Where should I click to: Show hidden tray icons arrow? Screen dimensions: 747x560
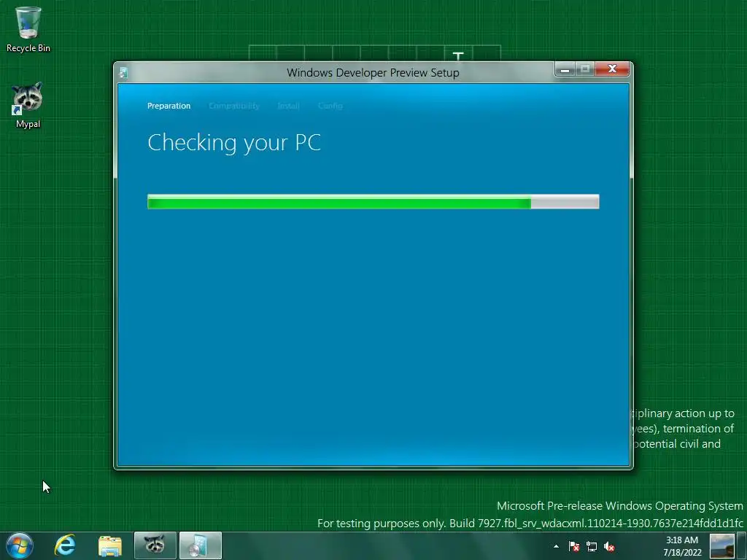pyautogui.click(x=556, y=546)
